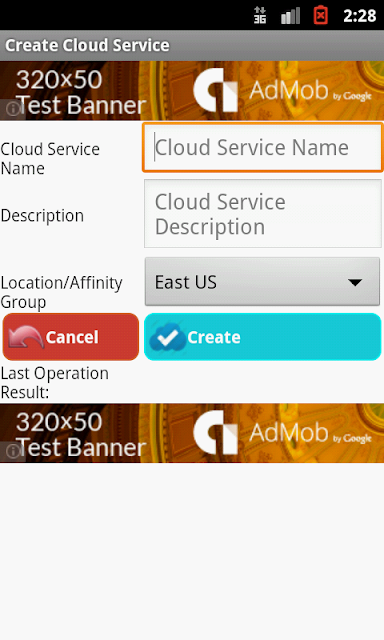The width and height of the screenshot is (384, 640).
Task: Tap the 2:28 clock in status bar
Action: (x=360, y=16)
